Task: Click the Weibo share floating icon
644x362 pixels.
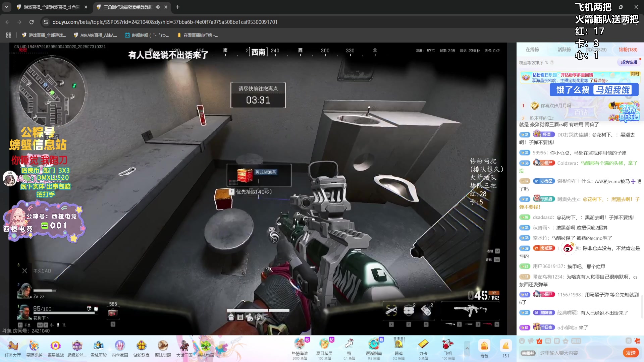Action: [x=568, y=248]
